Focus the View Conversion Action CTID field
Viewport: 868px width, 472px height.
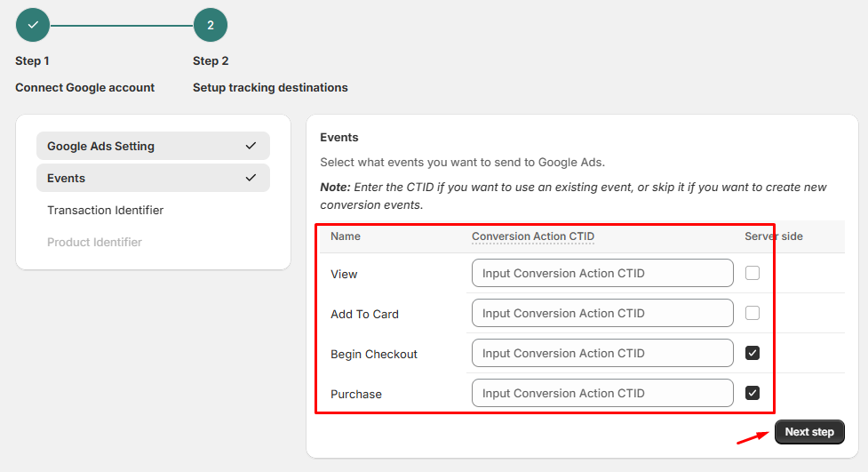point(602,273)
